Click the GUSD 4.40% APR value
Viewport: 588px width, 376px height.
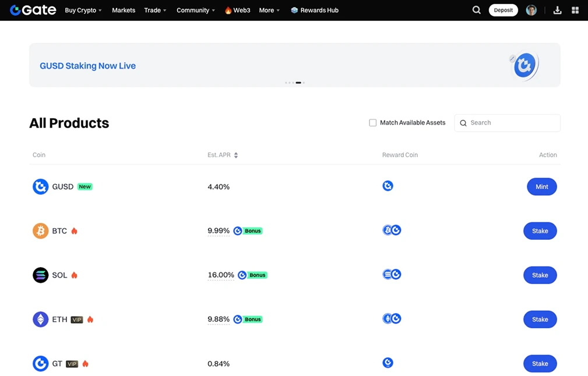coord(219,186)
